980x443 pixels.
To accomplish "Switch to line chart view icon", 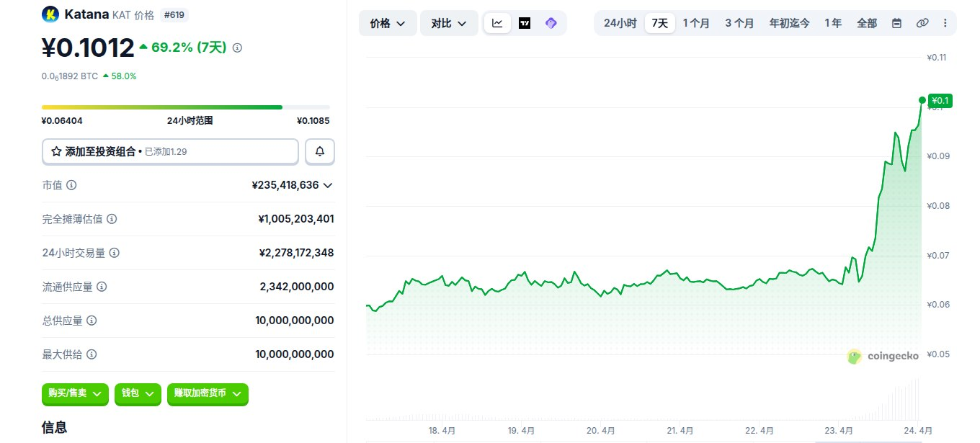I will click(x=498, y=23).
